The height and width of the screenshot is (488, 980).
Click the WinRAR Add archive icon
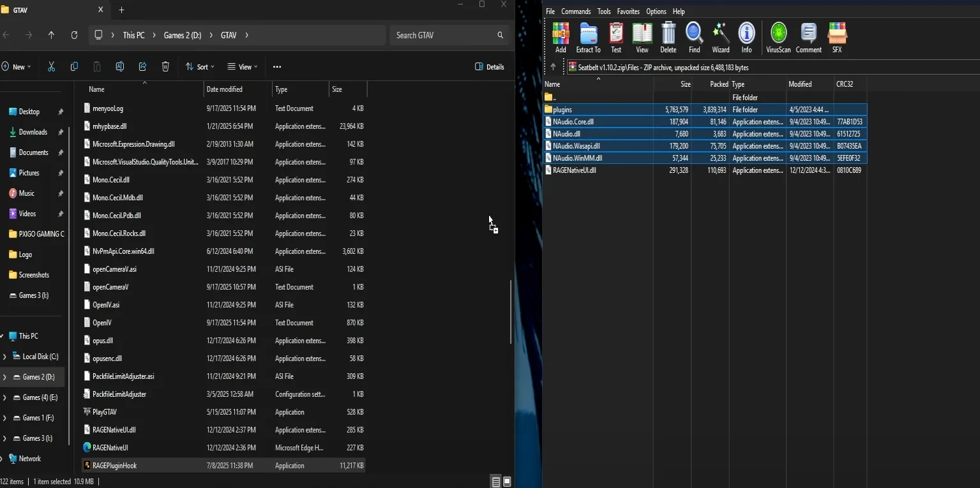pos(561,38)
